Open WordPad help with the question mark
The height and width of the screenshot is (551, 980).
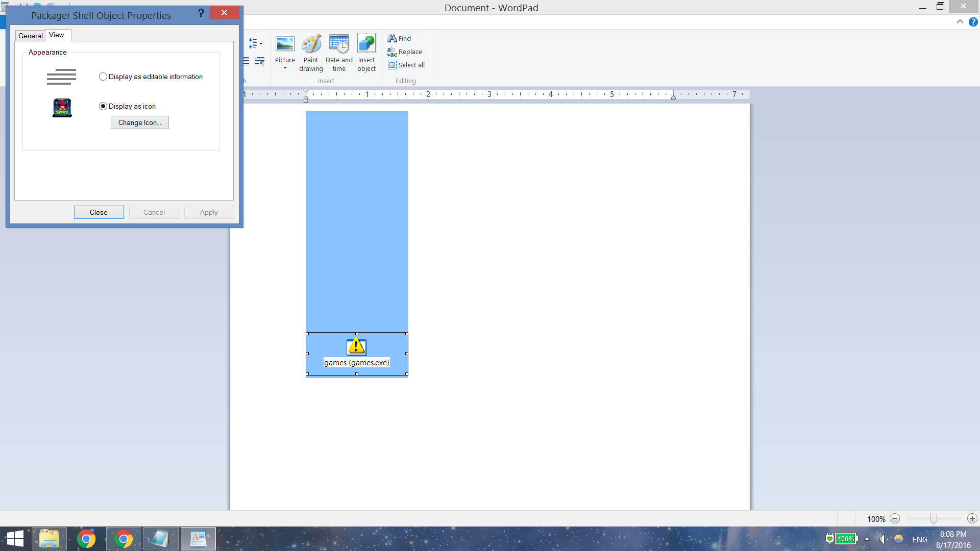point(973,22)
